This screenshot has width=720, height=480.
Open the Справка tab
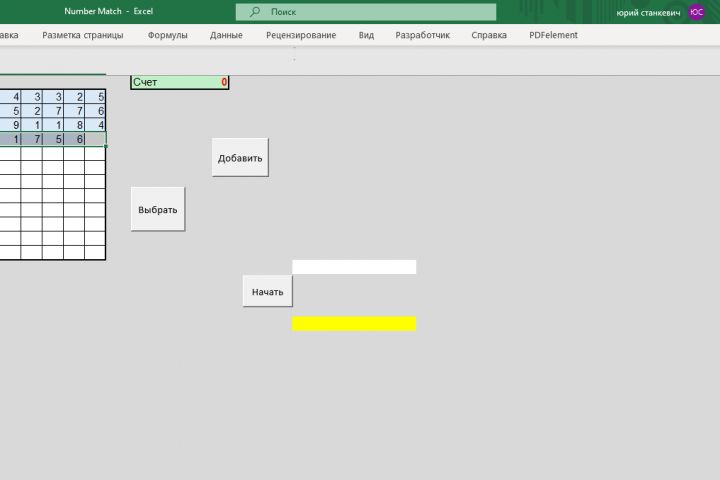[489, 35]
